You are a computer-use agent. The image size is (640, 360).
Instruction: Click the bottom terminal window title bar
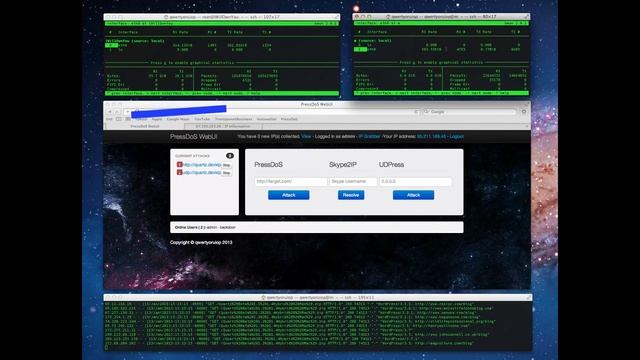[318, 298]
